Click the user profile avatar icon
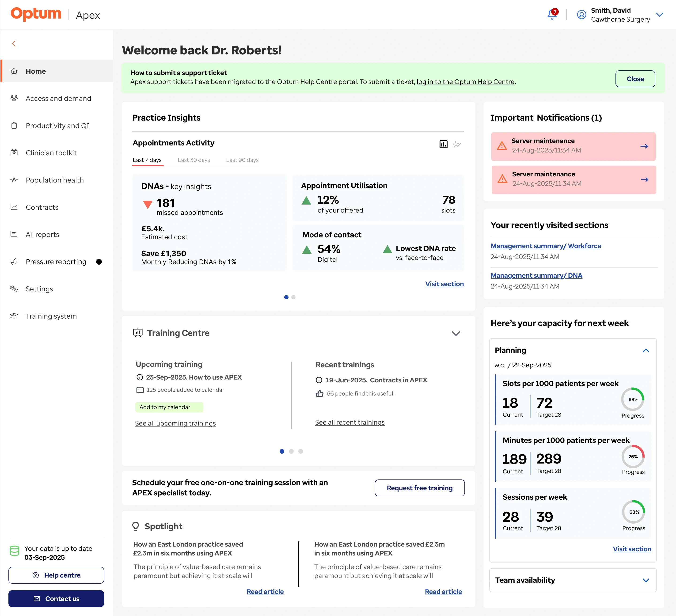 tap(581, 15)
